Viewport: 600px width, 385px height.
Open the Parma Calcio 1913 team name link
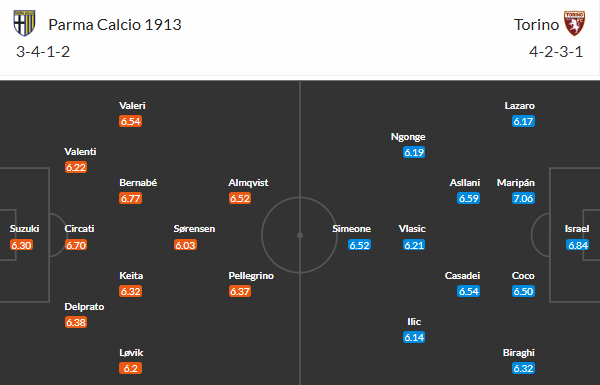tap(115, 25)
